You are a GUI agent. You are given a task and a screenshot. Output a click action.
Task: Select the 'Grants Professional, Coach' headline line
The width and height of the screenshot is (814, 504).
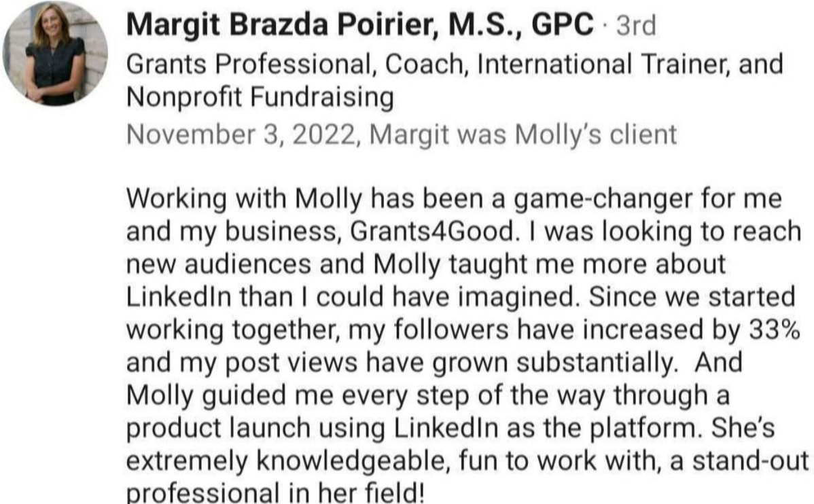(455, 65)
